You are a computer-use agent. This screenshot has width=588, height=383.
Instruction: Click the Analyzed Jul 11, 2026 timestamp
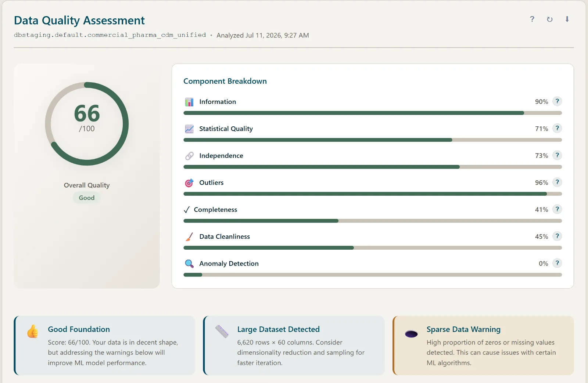click(x=263, y=35)
